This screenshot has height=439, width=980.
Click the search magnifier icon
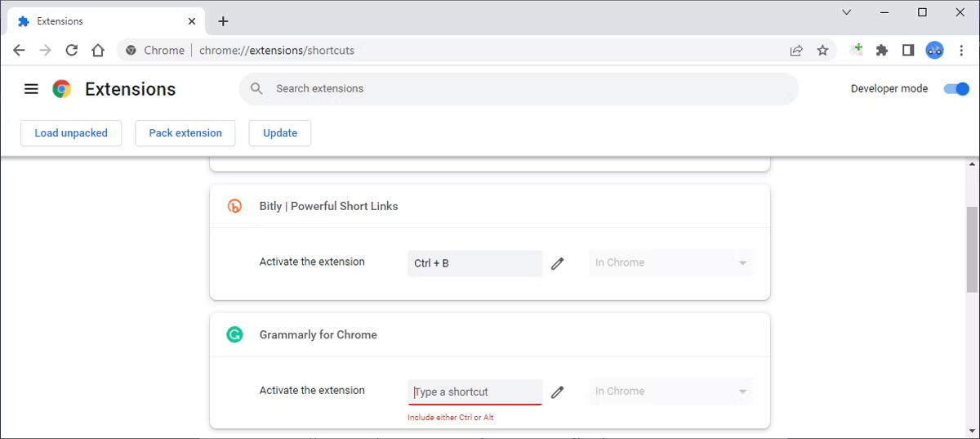[256, 88]
